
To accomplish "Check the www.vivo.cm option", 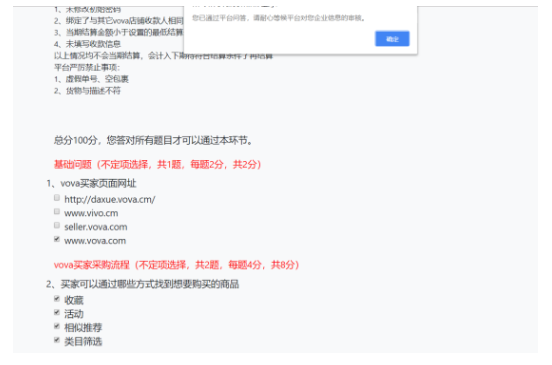I will tap(57, 212).
